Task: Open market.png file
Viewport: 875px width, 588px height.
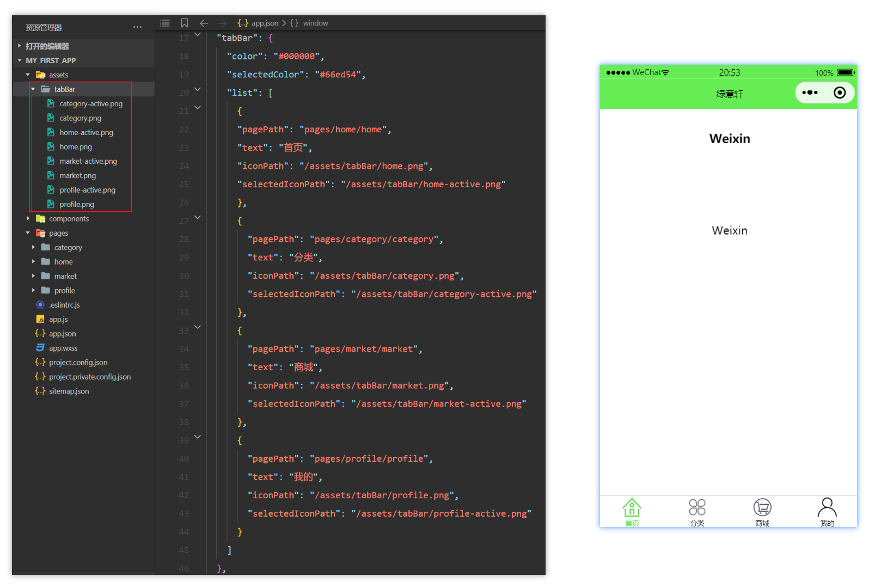Action: tap(77, 175)
